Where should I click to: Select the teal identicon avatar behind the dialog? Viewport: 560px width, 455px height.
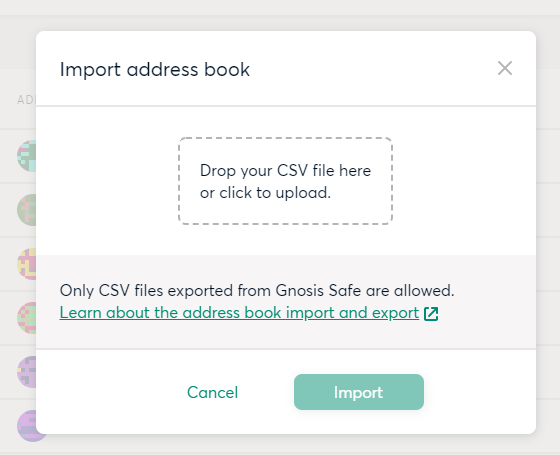[27, 156]
